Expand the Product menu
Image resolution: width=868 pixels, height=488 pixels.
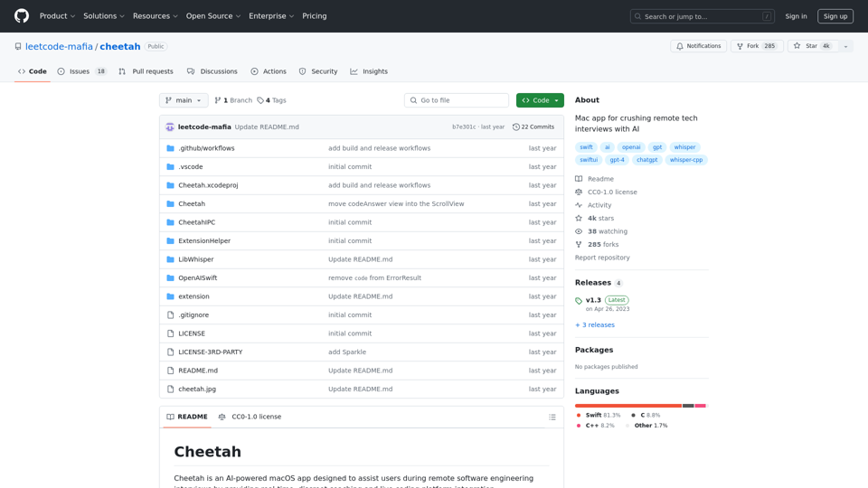(57, 16)
